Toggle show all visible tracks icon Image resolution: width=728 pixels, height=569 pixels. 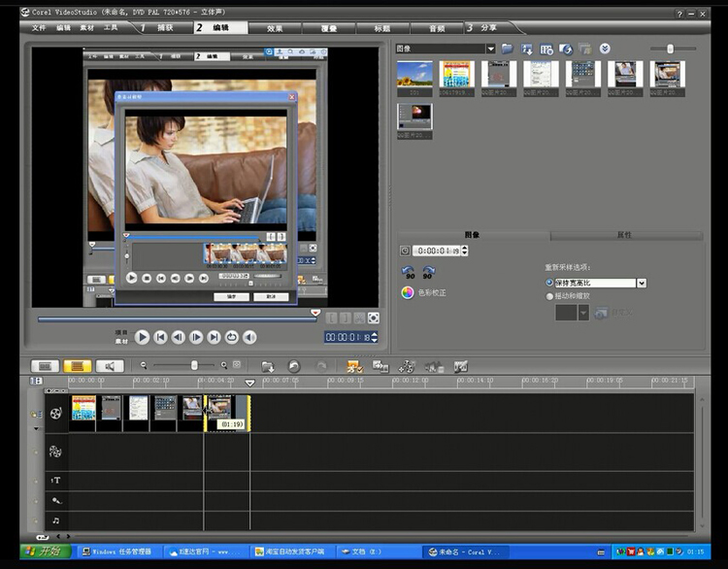coord(36,381)
